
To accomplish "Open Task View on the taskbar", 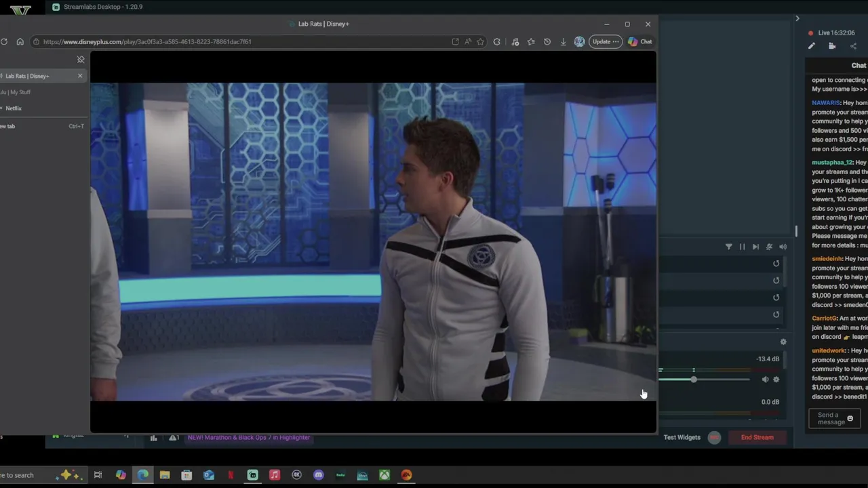I will pos(98,475).
